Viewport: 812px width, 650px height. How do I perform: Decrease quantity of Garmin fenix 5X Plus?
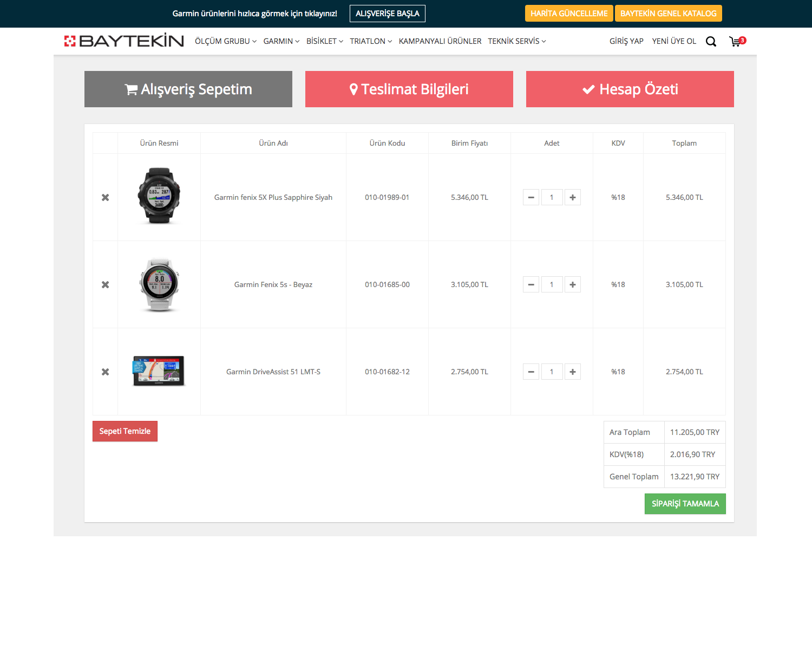click(x=531, y=197)
